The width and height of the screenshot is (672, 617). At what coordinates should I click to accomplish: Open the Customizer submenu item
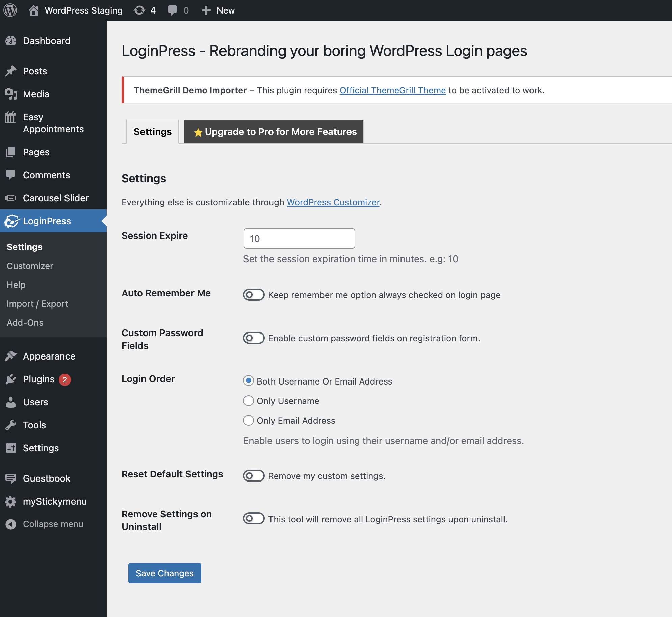tap(30, 266)
